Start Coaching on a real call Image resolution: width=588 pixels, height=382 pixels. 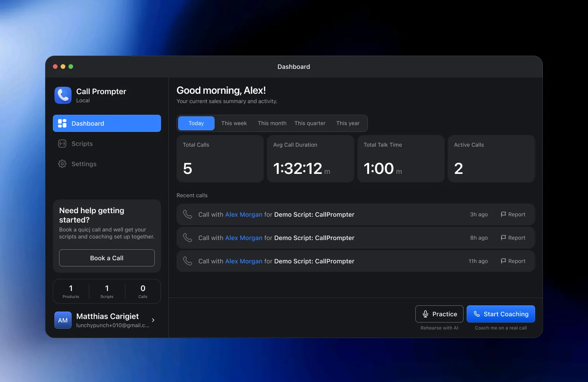pyautogui.click(x=501, y=314)
